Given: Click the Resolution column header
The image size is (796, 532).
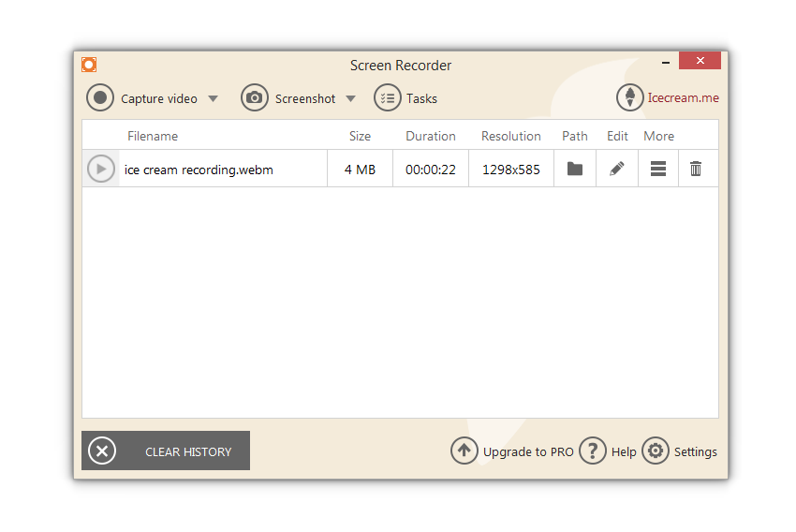Looking at the screenshot, I should tap(511, 136).
